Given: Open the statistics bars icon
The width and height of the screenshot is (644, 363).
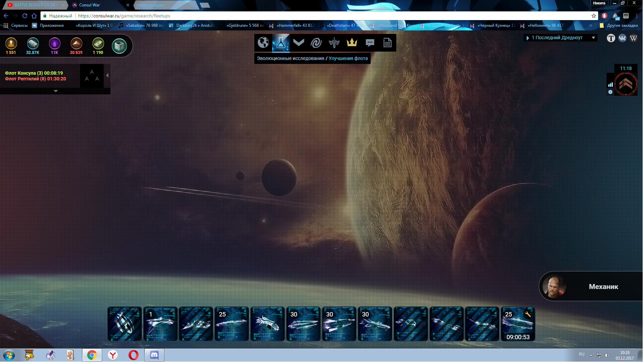Looking at the screenshot, I should point(611,85).
